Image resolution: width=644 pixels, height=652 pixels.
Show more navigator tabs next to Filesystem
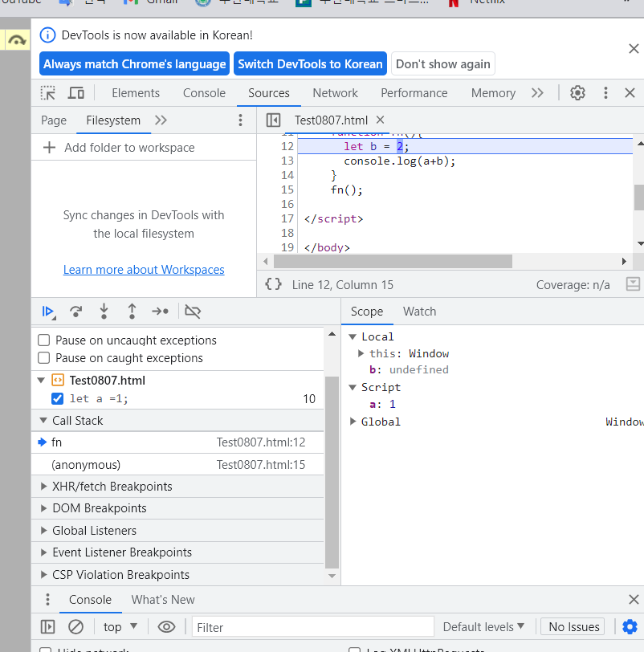click(x=161, y=120)
